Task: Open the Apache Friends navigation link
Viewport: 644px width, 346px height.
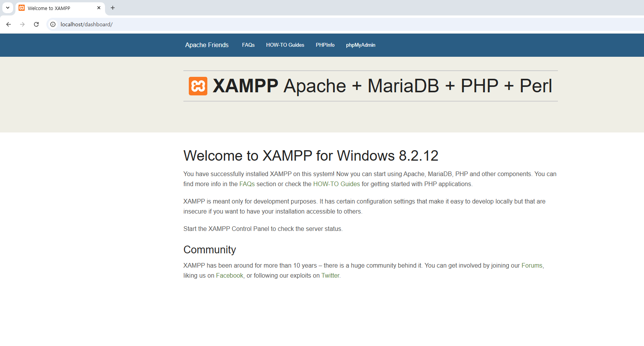Action: pyautogui.click(x=207, y=45)
